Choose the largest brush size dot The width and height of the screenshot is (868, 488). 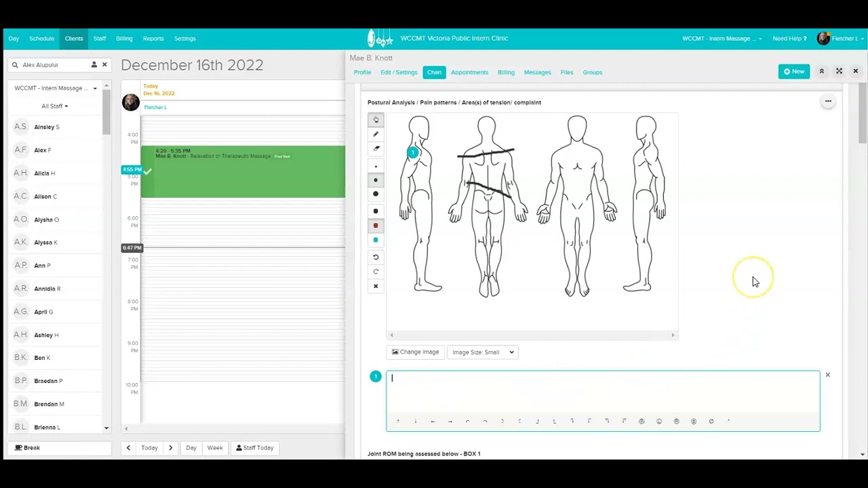(376, 194)
